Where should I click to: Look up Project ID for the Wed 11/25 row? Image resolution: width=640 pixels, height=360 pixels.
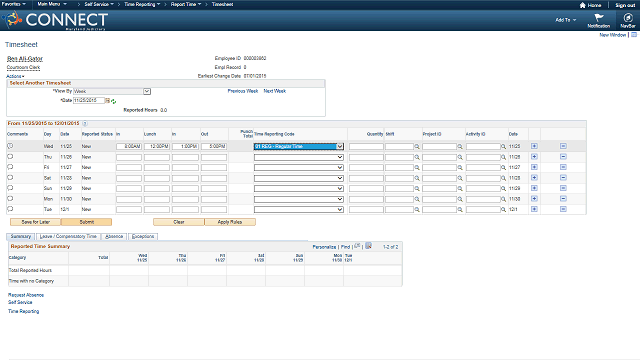460,147
